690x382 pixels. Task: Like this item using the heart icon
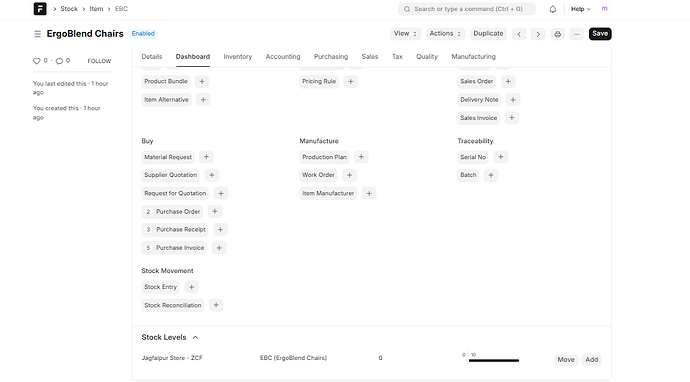coord(37,61)
